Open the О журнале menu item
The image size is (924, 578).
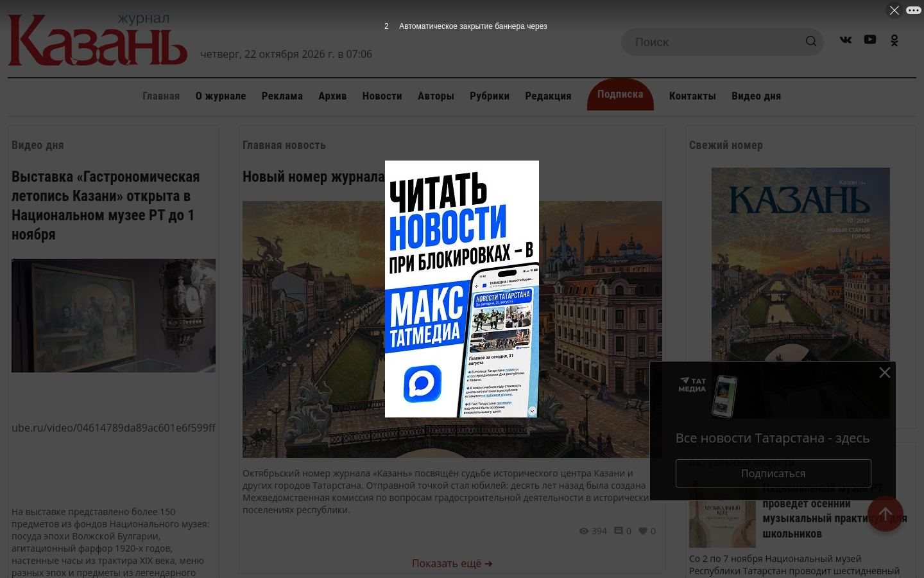coord(221,96)
